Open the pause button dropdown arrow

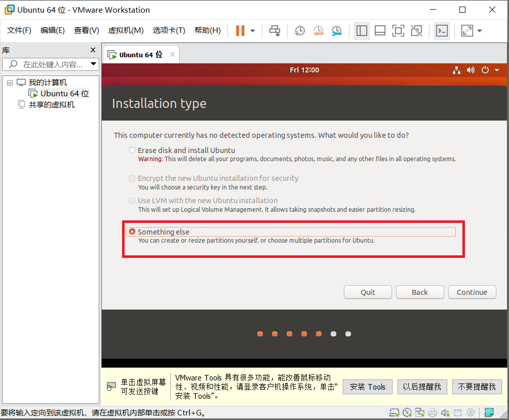click(x=253, y=31)
